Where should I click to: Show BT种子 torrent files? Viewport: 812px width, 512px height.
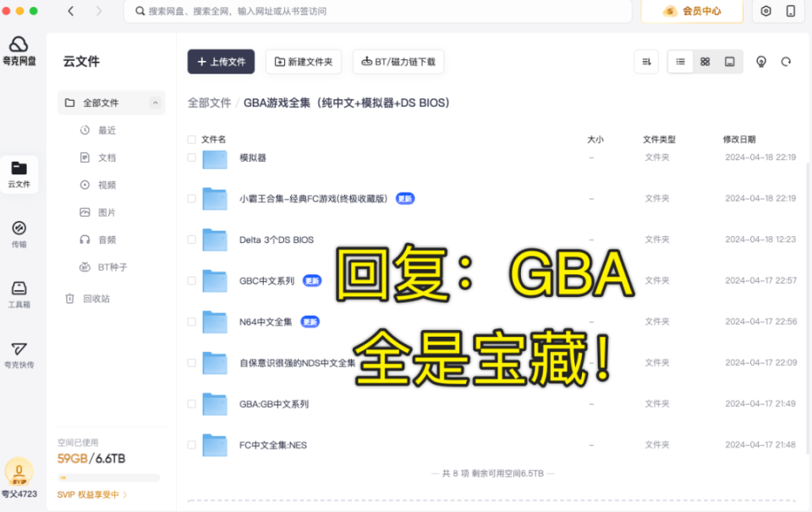[x=103, y=267]
